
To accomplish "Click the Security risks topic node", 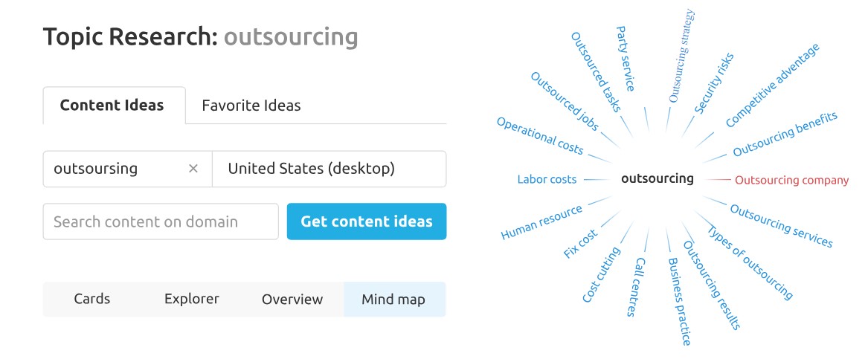I will coord(714,84).
